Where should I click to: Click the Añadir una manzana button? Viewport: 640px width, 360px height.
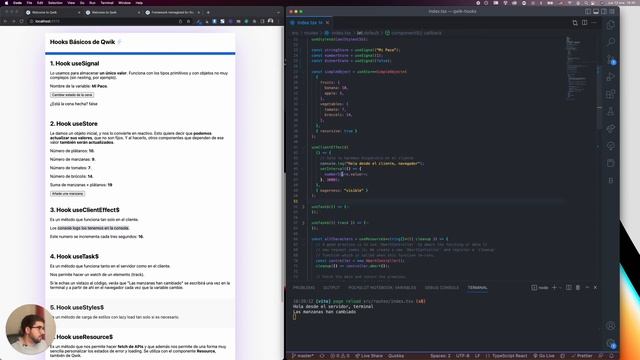point(67,193)
